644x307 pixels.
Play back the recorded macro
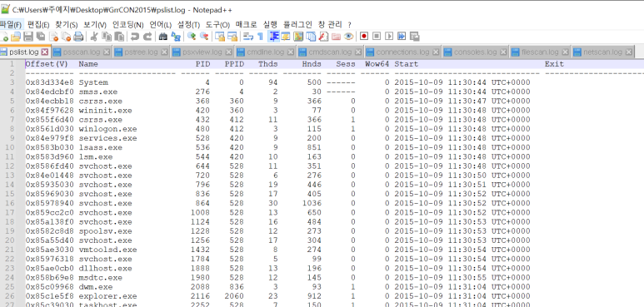pos(389,37)
